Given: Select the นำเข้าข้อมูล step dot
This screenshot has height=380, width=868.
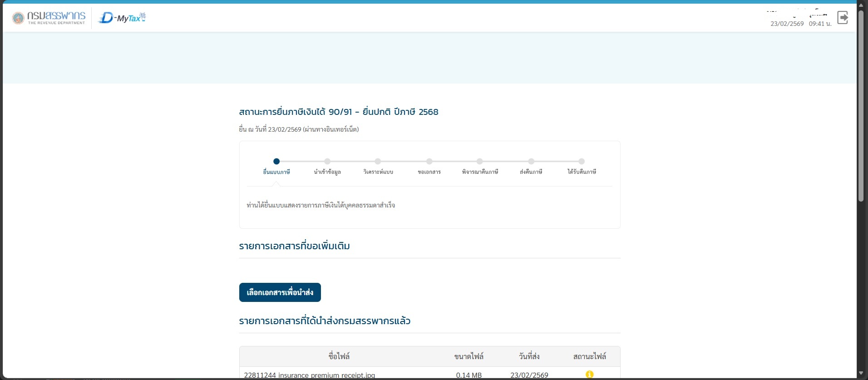Looking at the screenshot, I should pos(327,161).
